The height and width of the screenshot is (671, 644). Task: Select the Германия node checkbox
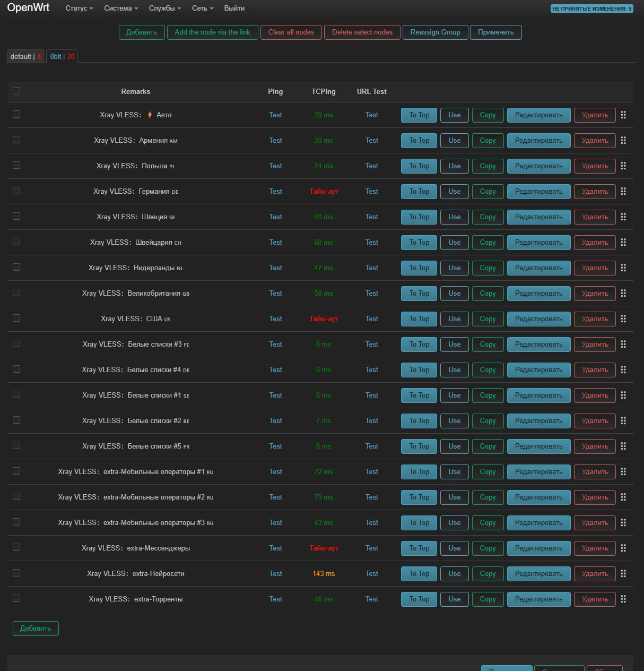point(16,191)
